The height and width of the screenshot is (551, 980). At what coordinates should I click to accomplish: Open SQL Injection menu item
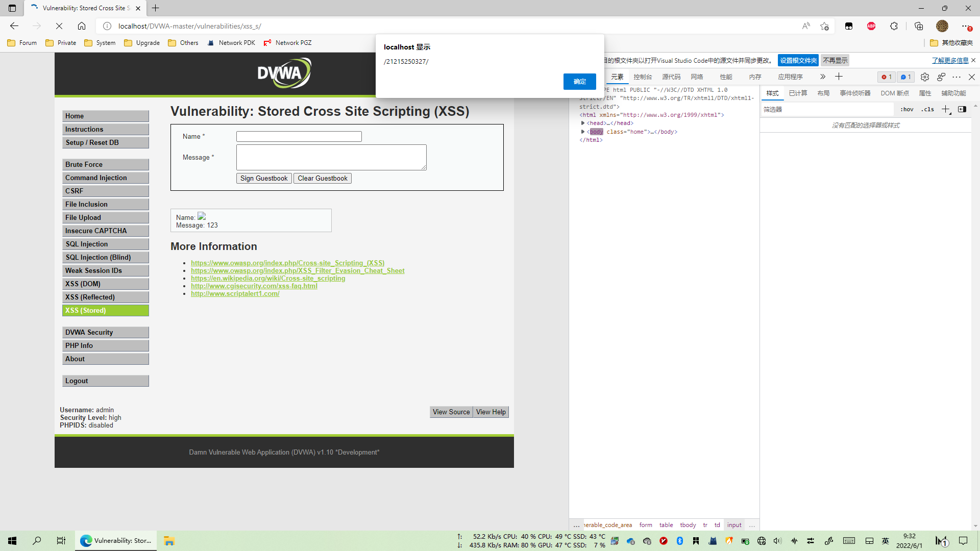click(x=106, y=244)
